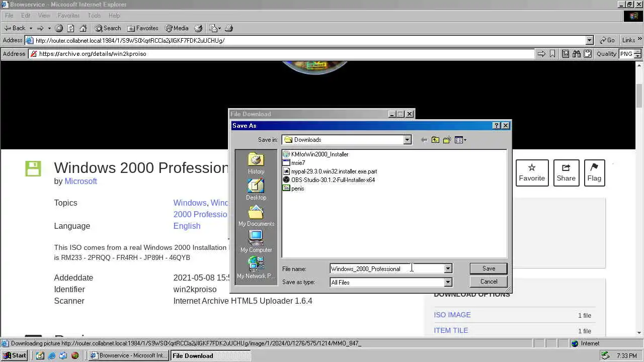
Task: Select OBS-Studio-30.1.2-Full-Installer-x64 file
Action: (x=329, y=180)
